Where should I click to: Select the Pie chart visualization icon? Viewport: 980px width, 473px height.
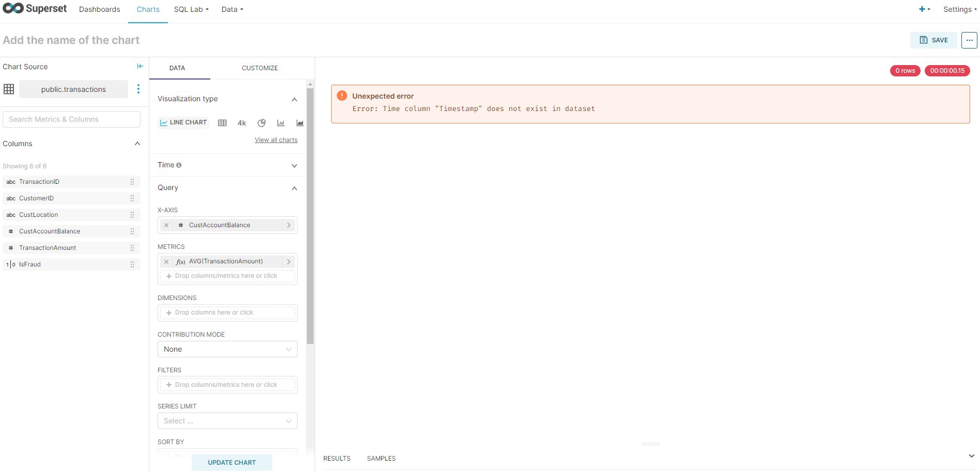coord(261,123)
